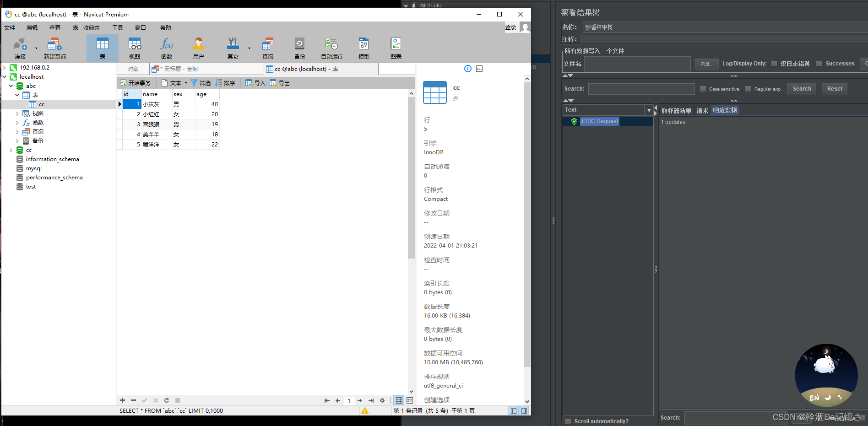The image size is (868, 426).
Task: Open the Text renderer dropdown in JMeter
Action: pos(649,110)
